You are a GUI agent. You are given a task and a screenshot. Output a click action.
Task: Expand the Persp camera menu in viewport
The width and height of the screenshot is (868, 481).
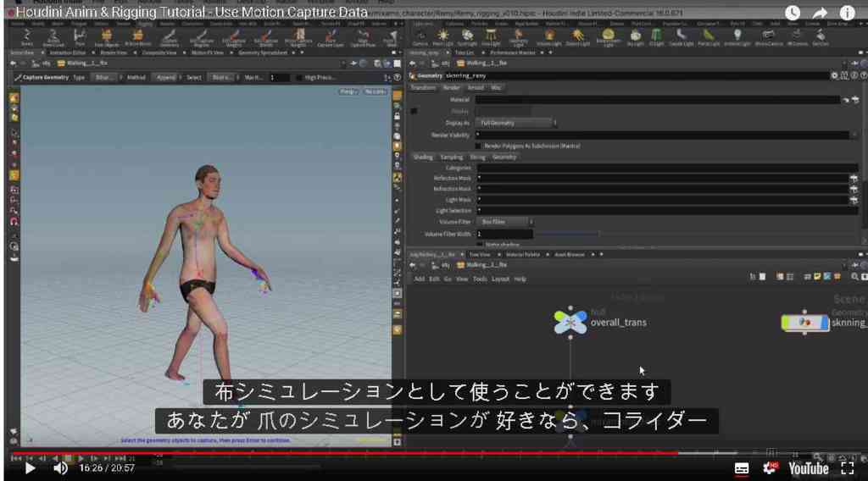pyautogui.click(x=348, y=91)
